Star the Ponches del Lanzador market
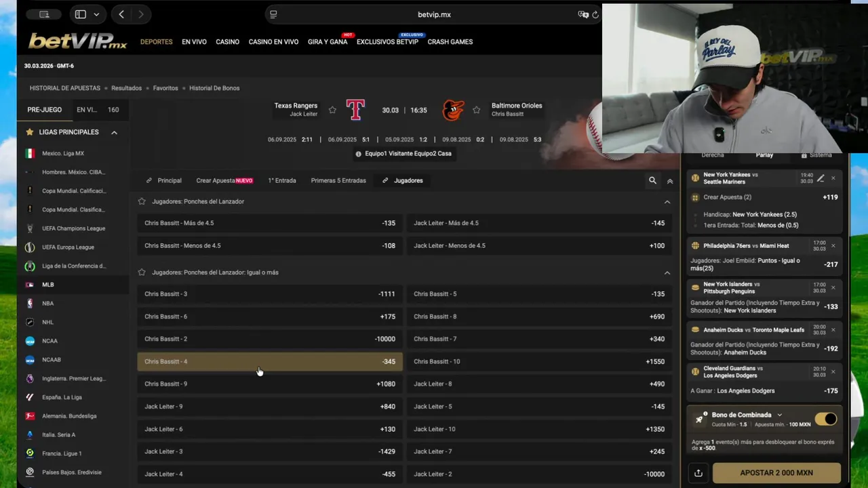 click(142, 201)
